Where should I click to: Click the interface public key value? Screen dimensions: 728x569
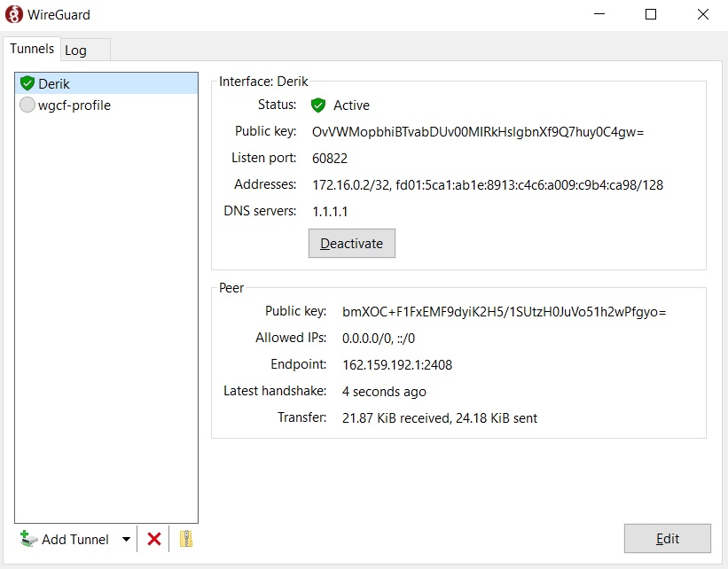[477, 132]
